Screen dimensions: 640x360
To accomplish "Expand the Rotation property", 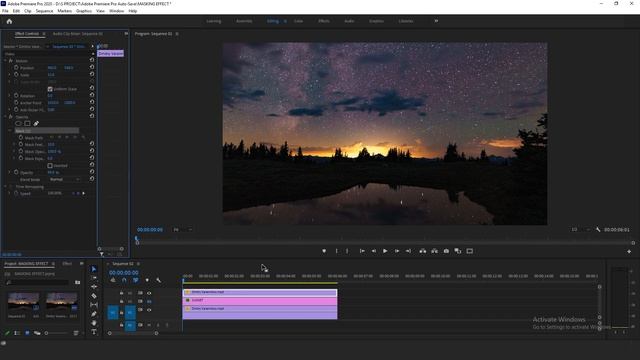I will [x=10, y=96].
